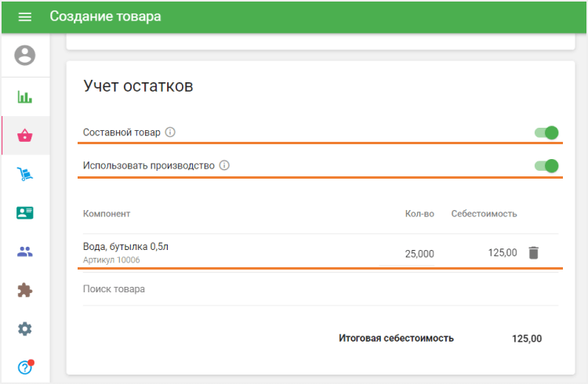
Task: Select the Вода, бутылка 0,5л component row
Action: coord(321,253)
